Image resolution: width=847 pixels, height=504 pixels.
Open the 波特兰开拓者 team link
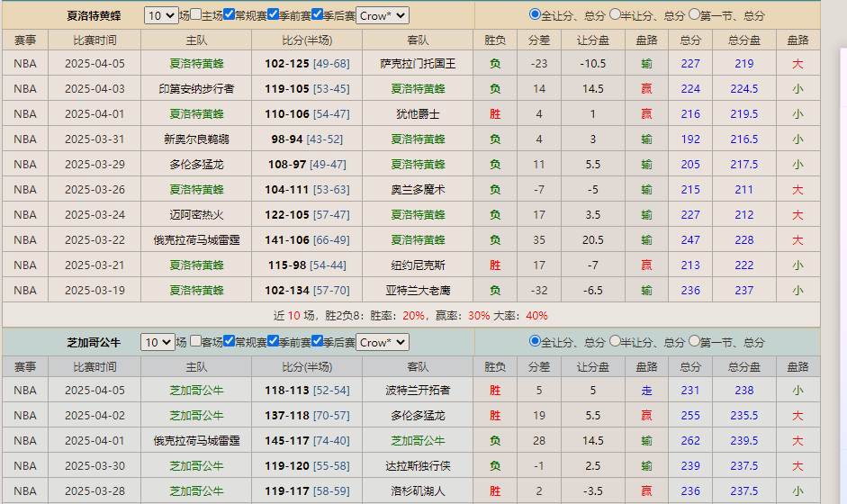pyautogui.click(x=418, y=391)
